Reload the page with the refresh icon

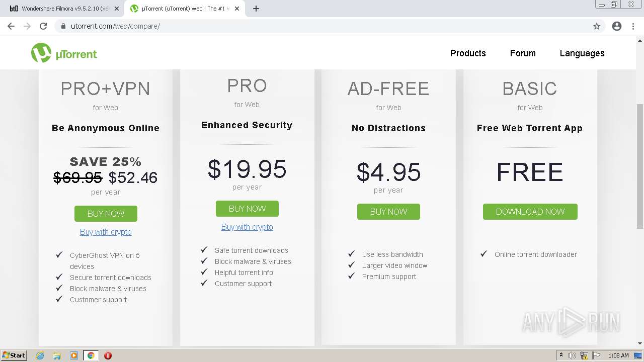43,26
